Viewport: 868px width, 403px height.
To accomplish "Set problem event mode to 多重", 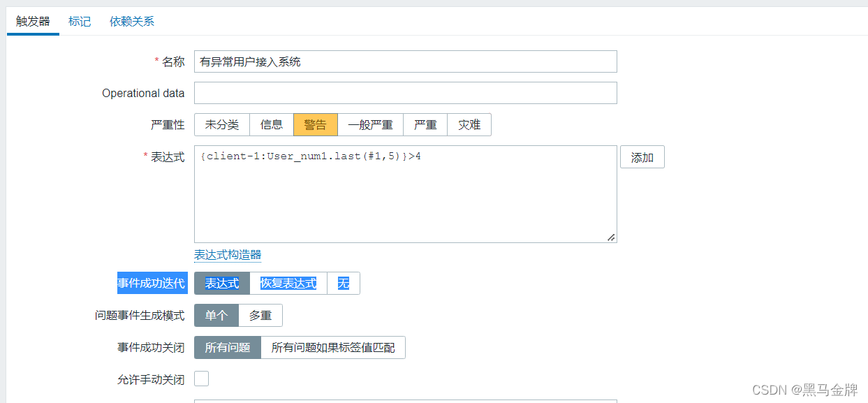I will pyautogui.click(x=260, y=316).
